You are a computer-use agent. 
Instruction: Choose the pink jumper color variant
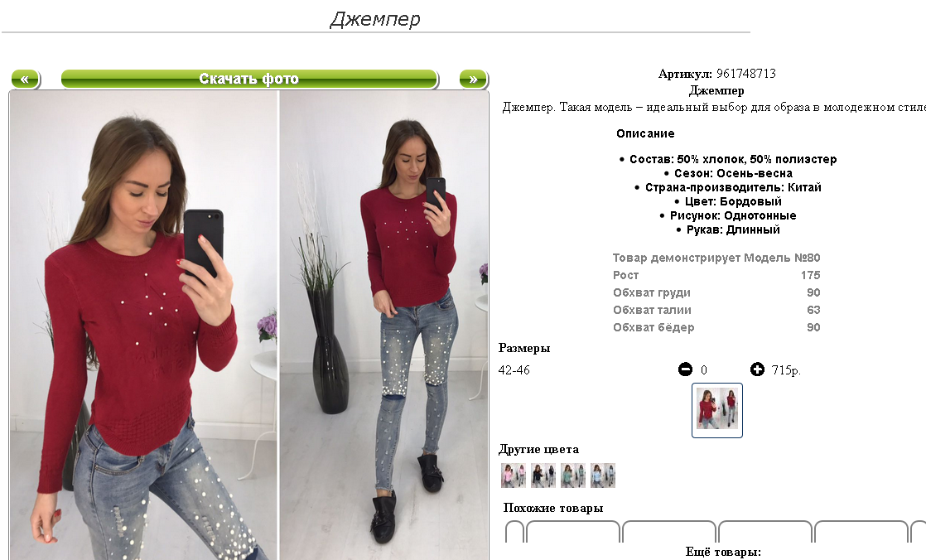[514, 476]
